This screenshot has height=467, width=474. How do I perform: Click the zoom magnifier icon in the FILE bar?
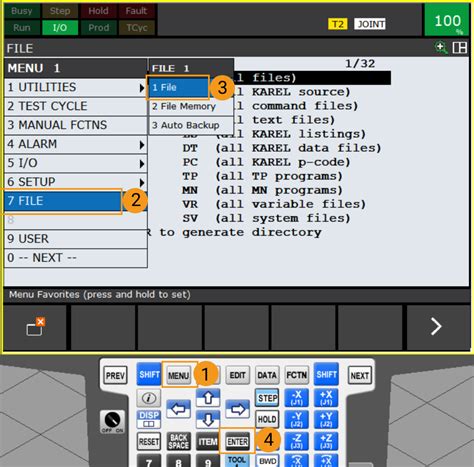pyautogui.click(x=441, y=48)
